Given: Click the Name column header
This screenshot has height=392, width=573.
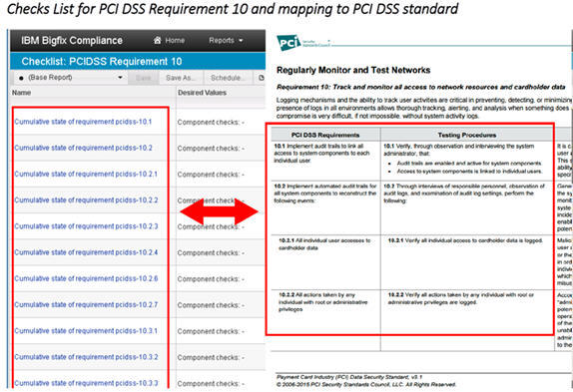Looking at the screenshot, I should [21, 93].
